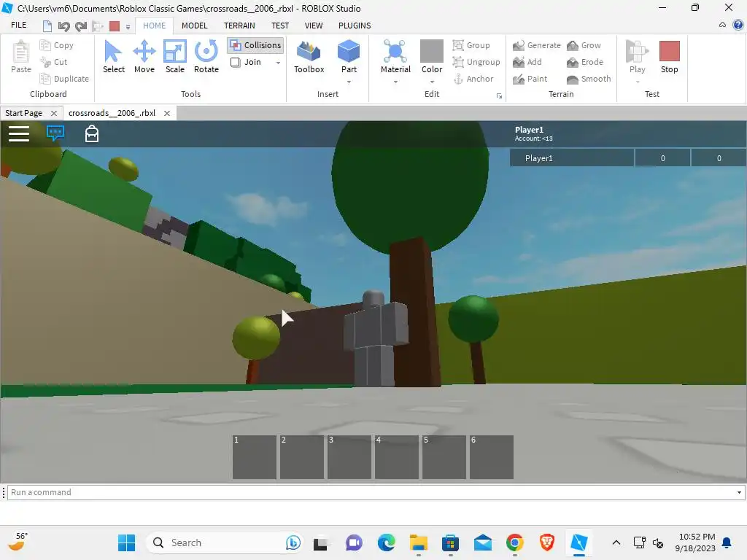Open the Color dropdown arrow
747x560 pixels.
[432, 82]
